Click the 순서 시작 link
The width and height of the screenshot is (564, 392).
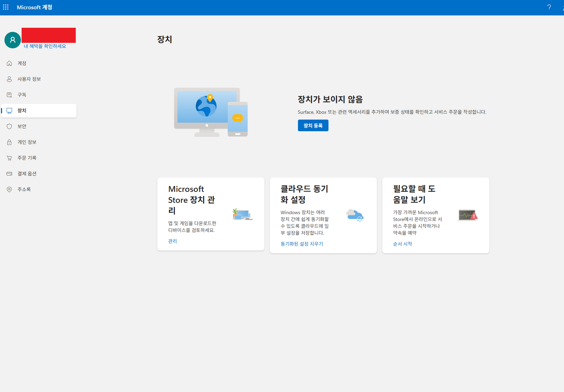(403, 244)
